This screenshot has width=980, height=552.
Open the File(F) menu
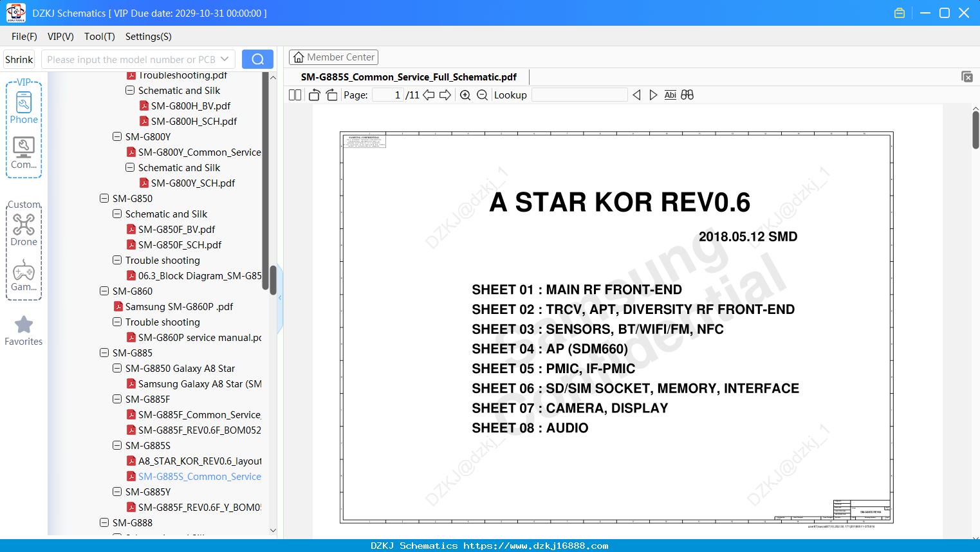(x=24, y=37)
